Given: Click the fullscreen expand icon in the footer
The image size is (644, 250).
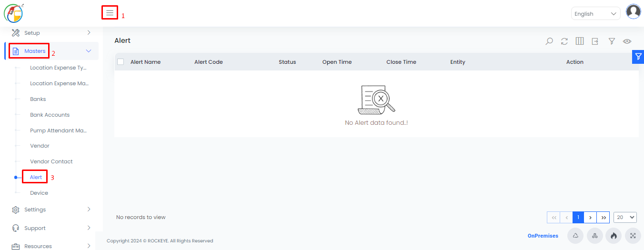Looking at the screenshot, I should coord(633,236).
